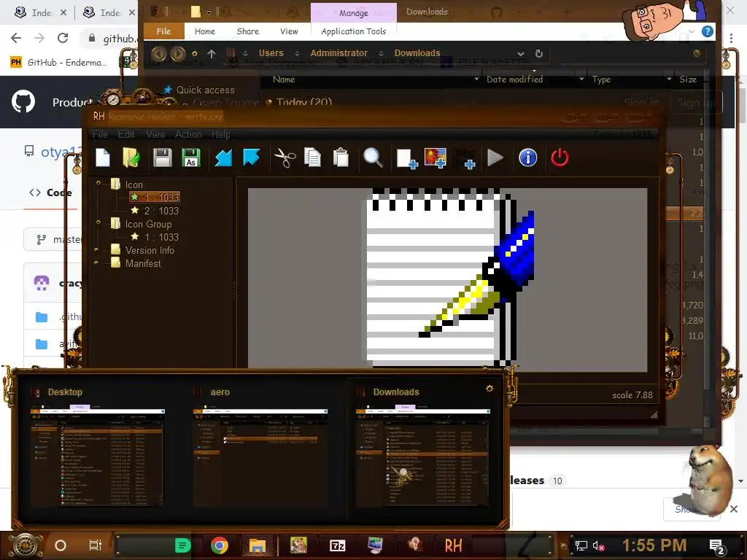This screenshot has width=747, height=560.
Task: Open address history dropdown in Explorer
Action: [x=521, y=54]
